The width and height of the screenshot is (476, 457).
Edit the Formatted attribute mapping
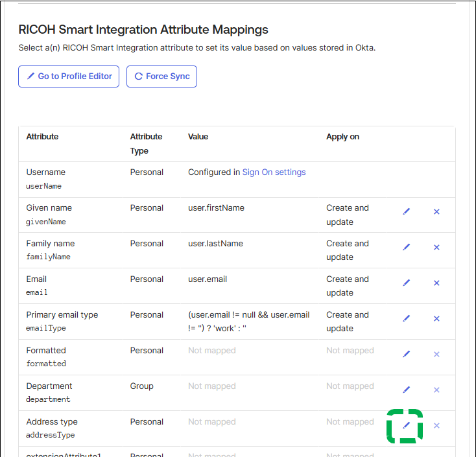[x=407, y=355]
